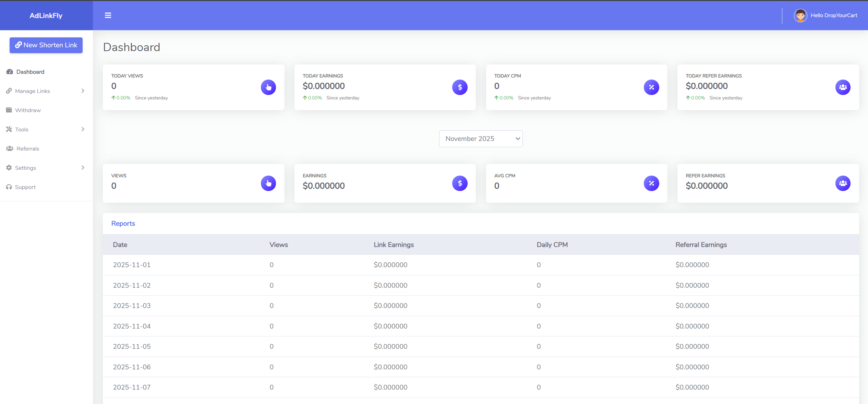868x404 pixels.
Task: Click the Today CPM percent icon
Action: coord(651,87)
